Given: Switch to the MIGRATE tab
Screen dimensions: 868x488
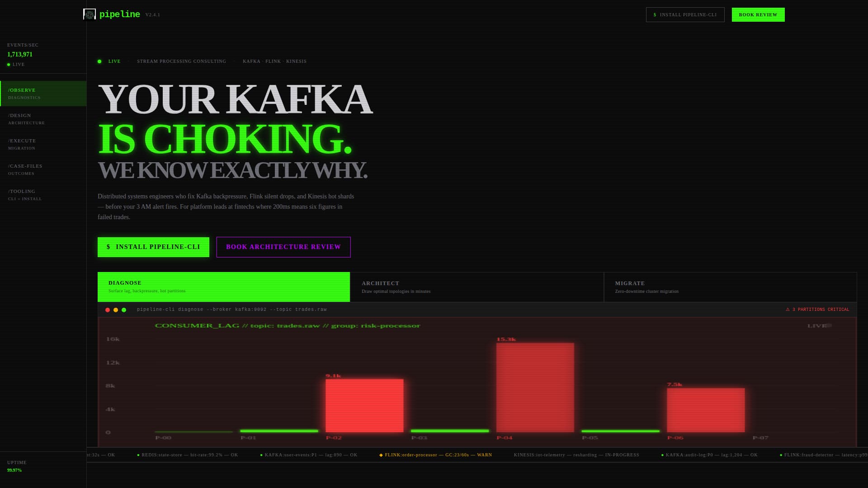Looking at the screenshot, I should [730, 287].
